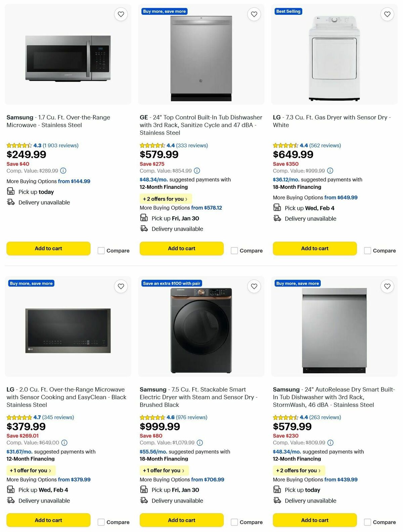Click the heart icon on the Samsung stackable dryer
The image size is (403, 532).
254,286
